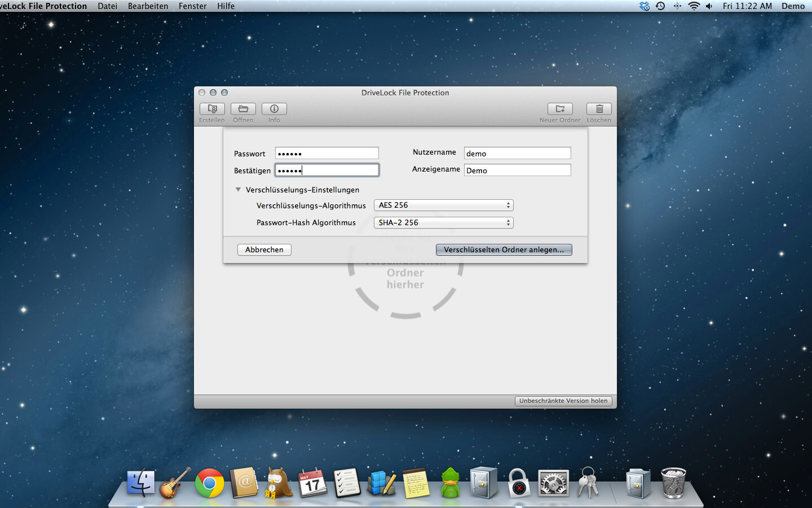Click the Fri 11:22 AM clock
The image size is (812, 508).
click(x=747, y=6)
